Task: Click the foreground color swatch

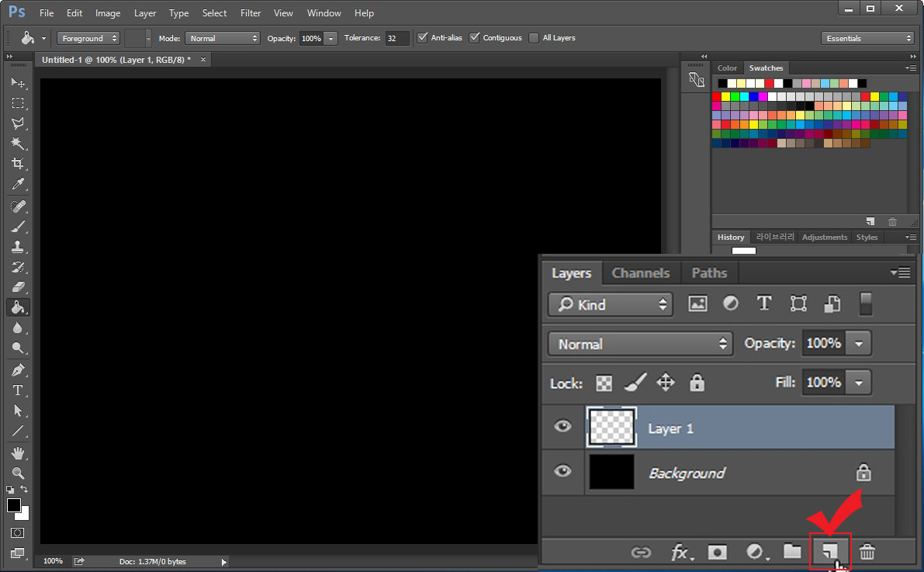Action: tap(13, 505)
